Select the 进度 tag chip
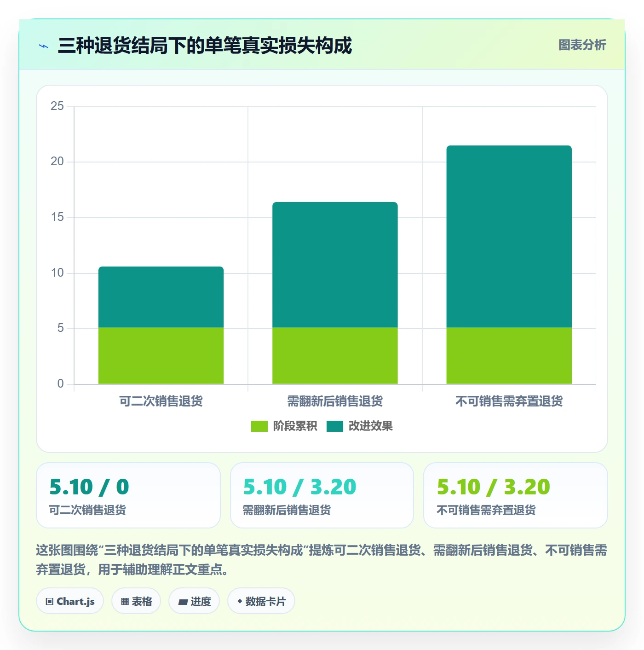The width and height of the screenshot is (644, 650). tap(194, 601)
